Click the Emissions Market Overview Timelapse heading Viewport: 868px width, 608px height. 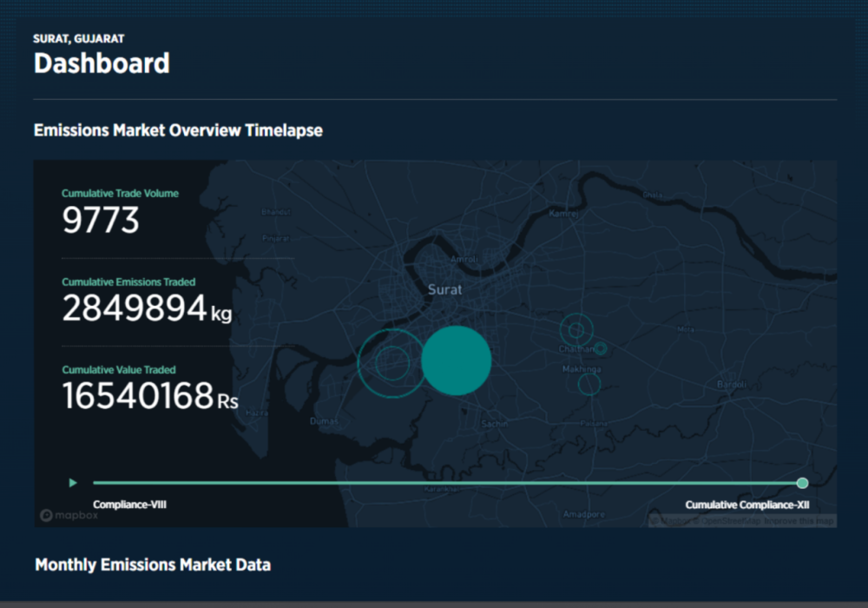tap(178, 130)
